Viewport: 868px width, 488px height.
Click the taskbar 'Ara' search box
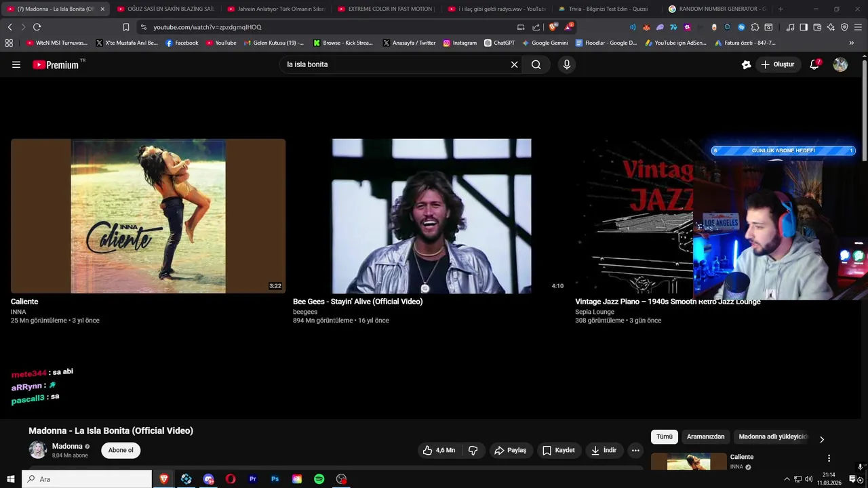[x=87, y=479]
